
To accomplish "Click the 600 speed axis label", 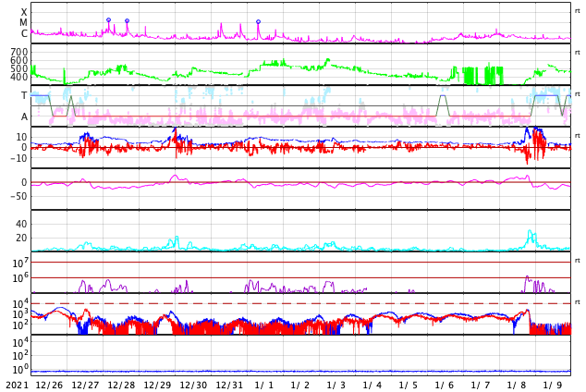I will [19, 60].
